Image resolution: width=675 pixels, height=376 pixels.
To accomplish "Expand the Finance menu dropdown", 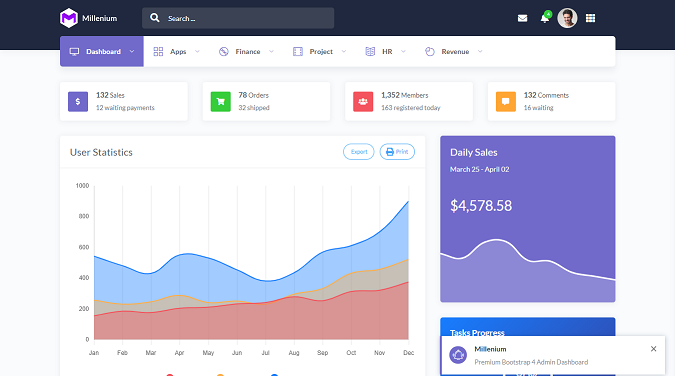I will (x=246, y=51).
